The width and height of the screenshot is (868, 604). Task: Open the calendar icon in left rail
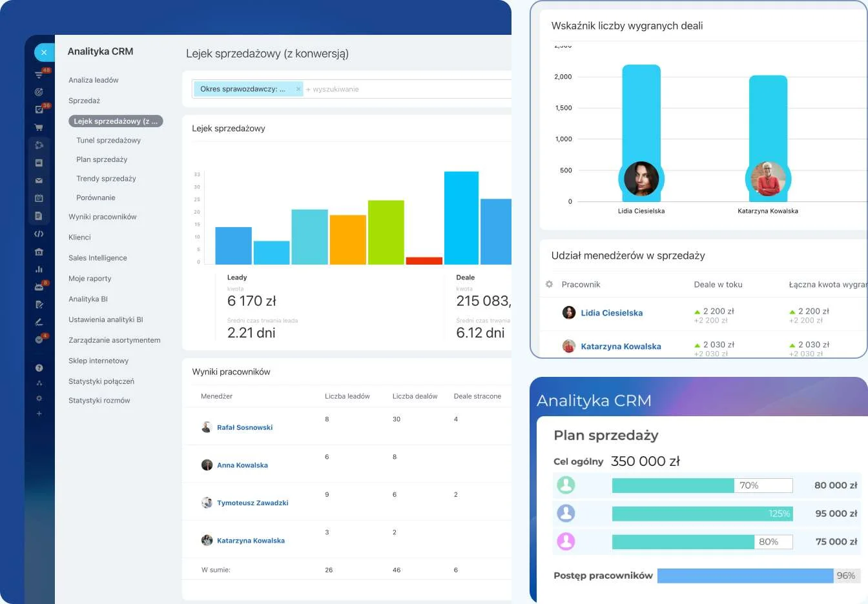(x=39, y=198)
